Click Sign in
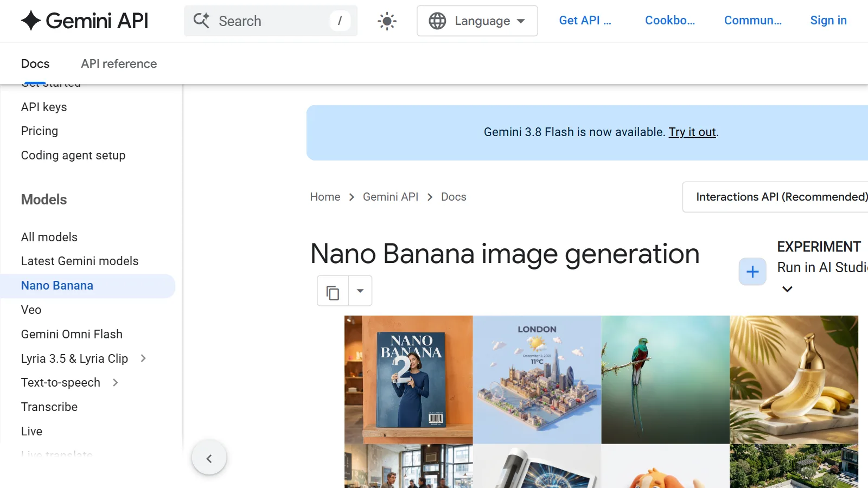The image size is (868, 488). point(828,21)
